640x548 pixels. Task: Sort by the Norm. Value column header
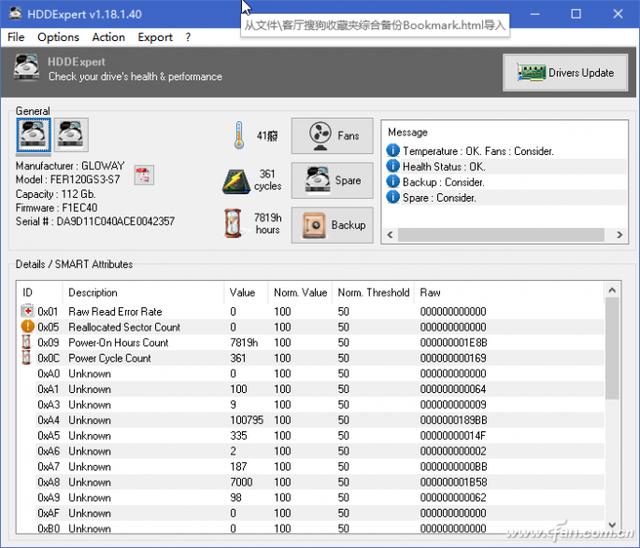point(300,293)
